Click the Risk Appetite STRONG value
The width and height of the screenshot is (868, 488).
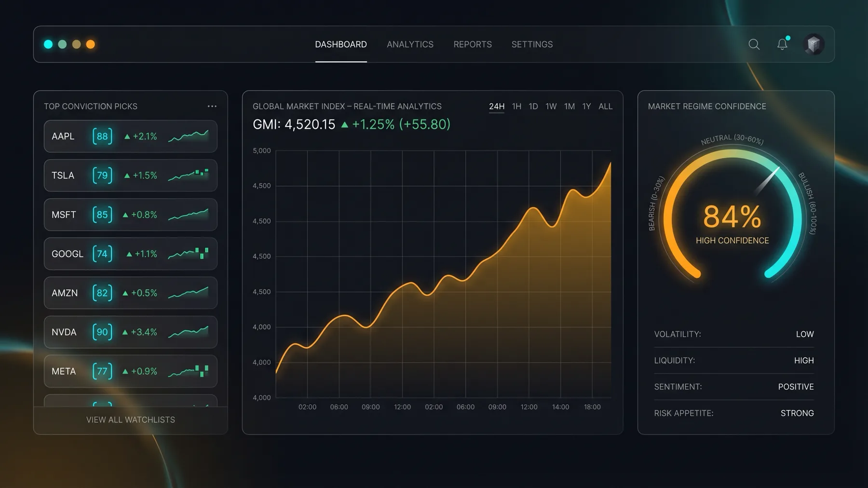tap(797, 413)
